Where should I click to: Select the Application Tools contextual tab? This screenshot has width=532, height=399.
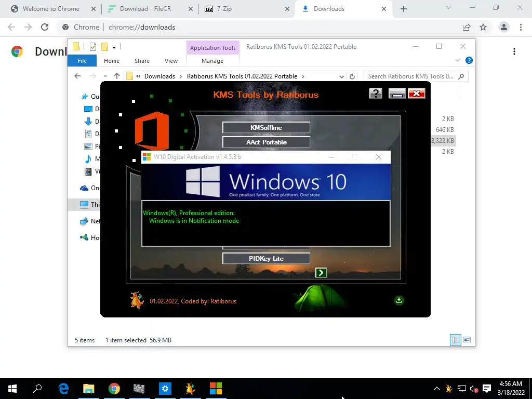[212, 48]
